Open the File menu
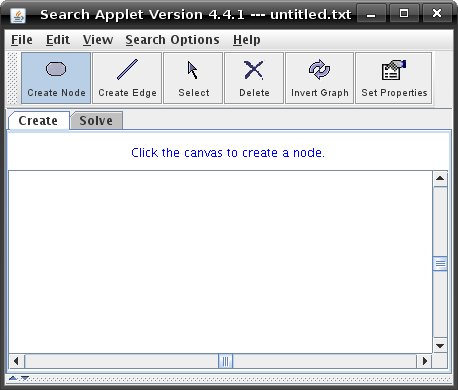 [x=22, y=40]
